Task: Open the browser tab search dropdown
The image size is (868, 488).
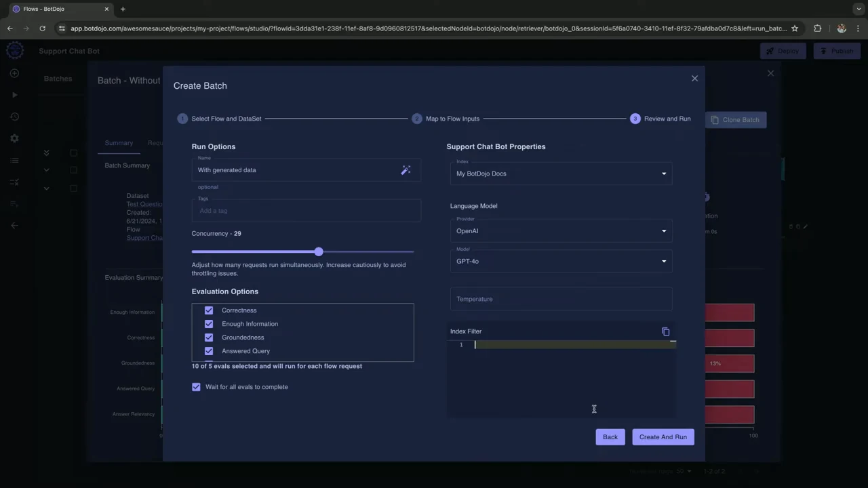Action: click(x=859, y=9)
